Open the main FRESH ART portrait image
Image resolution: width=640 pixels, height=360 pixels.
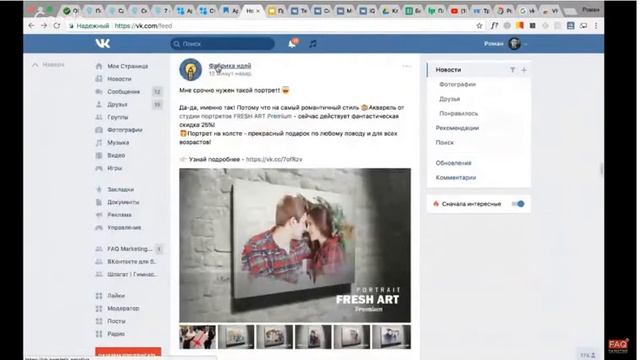pos(295,245)
